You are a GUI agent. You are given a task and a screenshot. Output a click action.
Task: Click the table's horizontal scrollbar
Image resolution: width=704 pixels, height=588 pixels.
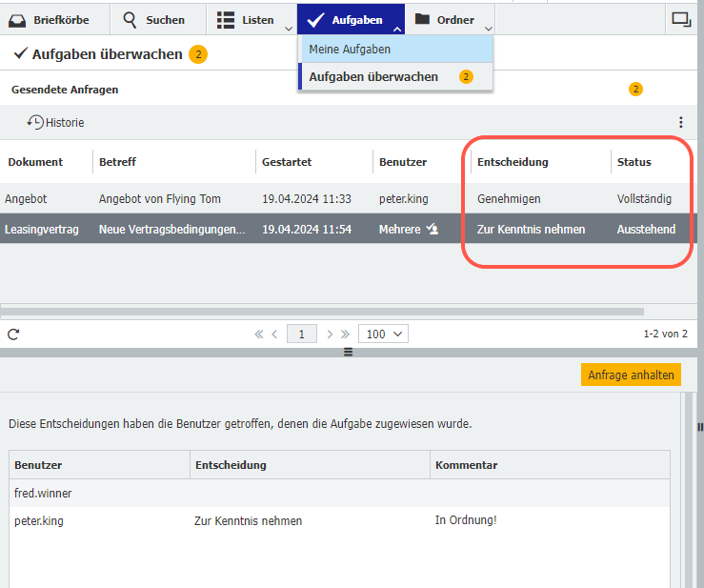click(x=322, y=311)
